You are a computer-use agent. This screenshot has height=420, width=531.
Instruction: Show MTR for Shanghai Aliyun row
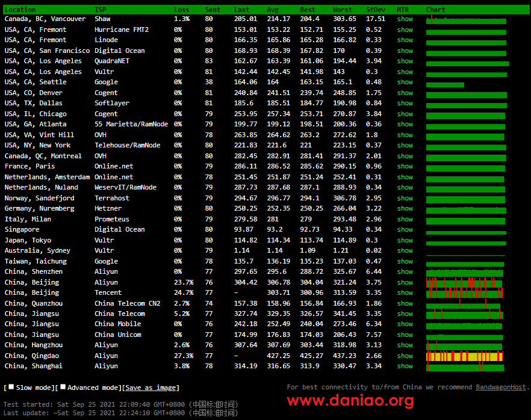[405, 366]
